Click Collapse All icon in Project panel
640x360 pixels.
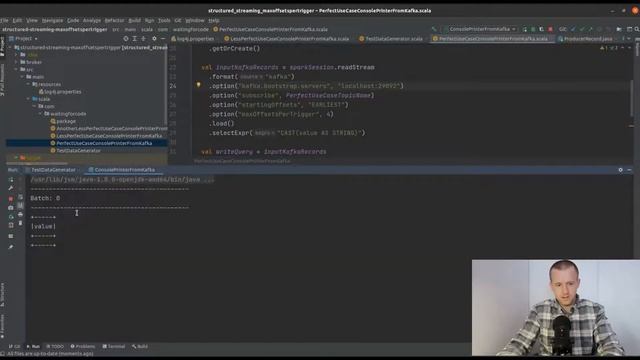(x=143, y=38)
